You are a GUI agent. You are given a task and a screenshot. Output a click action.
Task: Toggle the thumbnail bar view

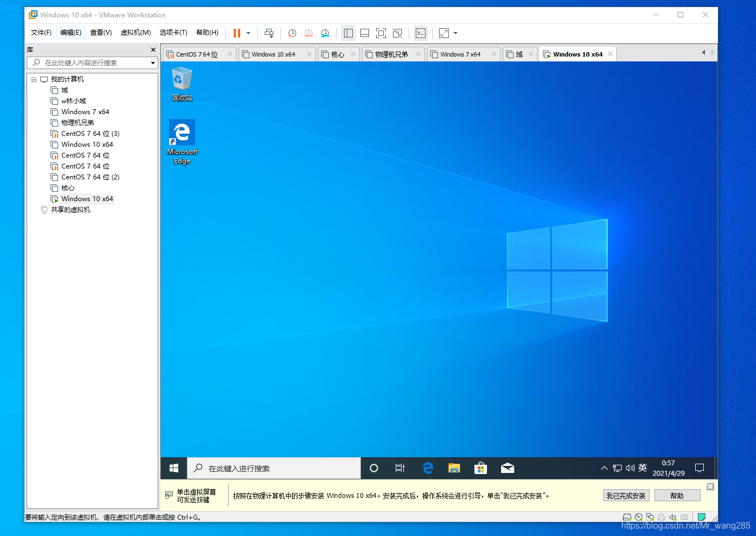coord(365,33)
